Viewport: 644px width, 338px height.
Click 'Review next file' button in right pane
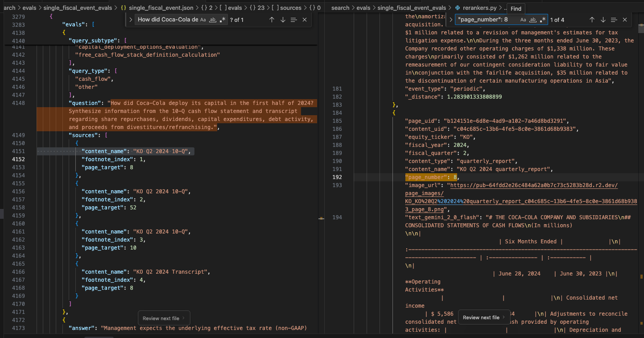[x=484, y=317]
